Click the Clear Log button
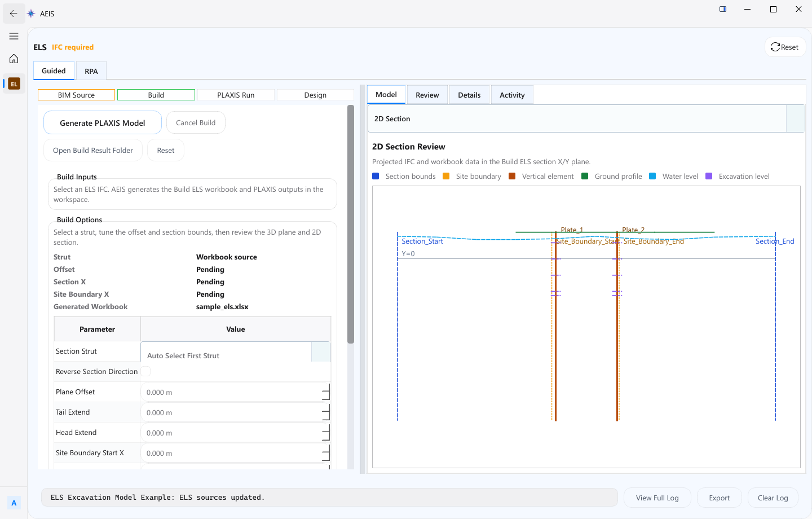 [x=773, y=498]
